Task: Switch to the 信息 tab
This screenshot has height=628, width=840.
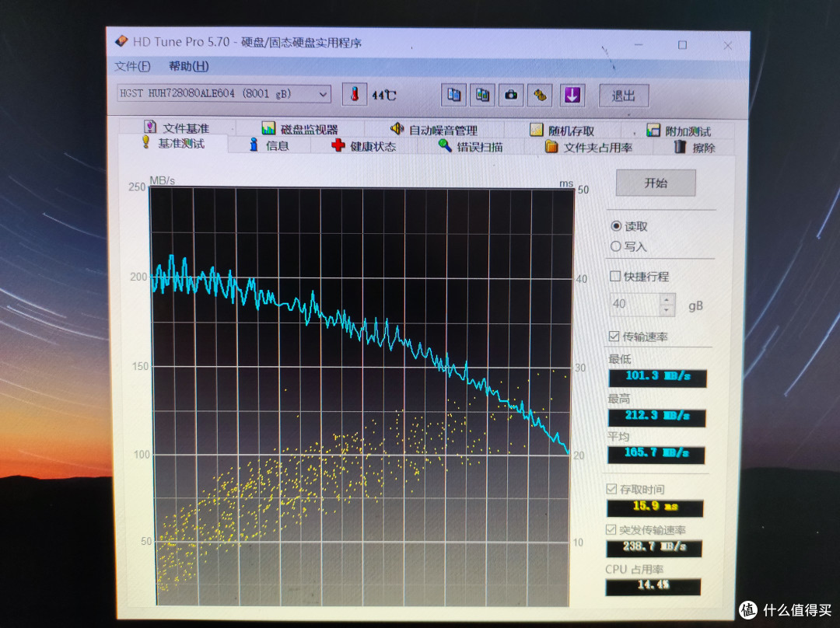Action: click(269, 145)
